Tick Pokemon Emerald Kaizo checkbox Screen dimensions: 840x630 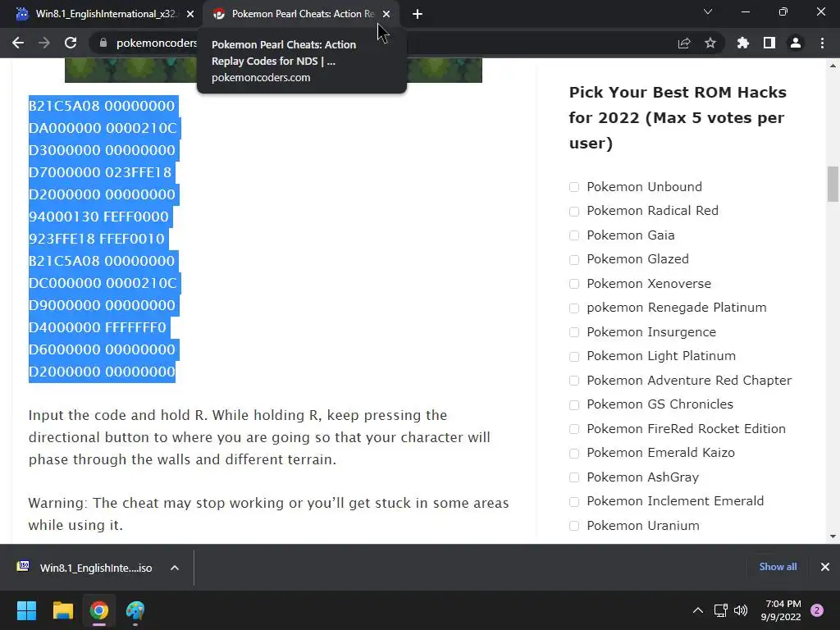point(574,453)
